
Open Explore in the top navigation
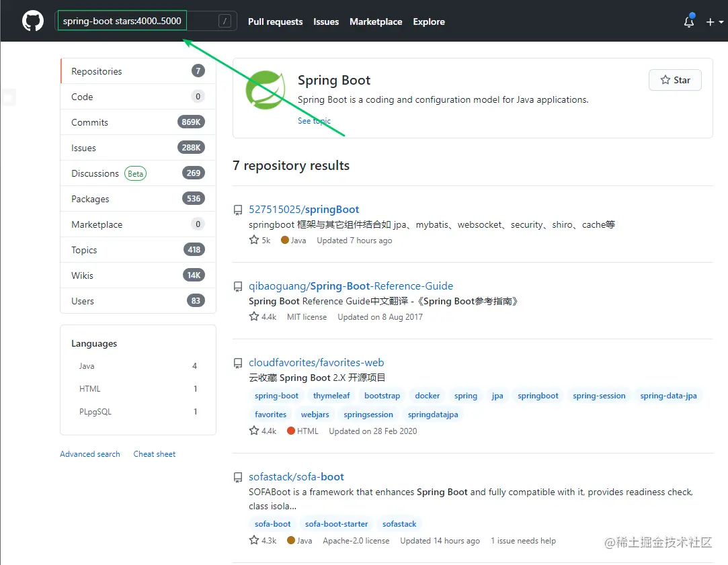tap(429, 21)
